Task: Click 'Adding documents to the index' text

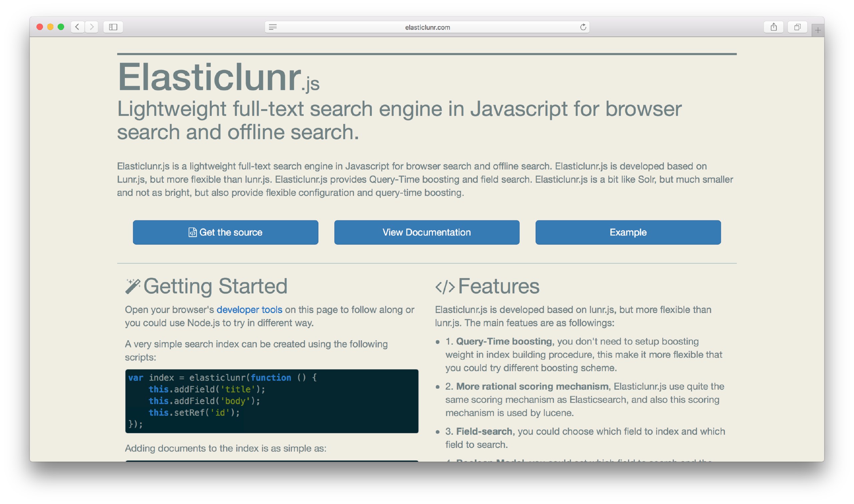Action: pyautogui.click(x=225, y=448)
